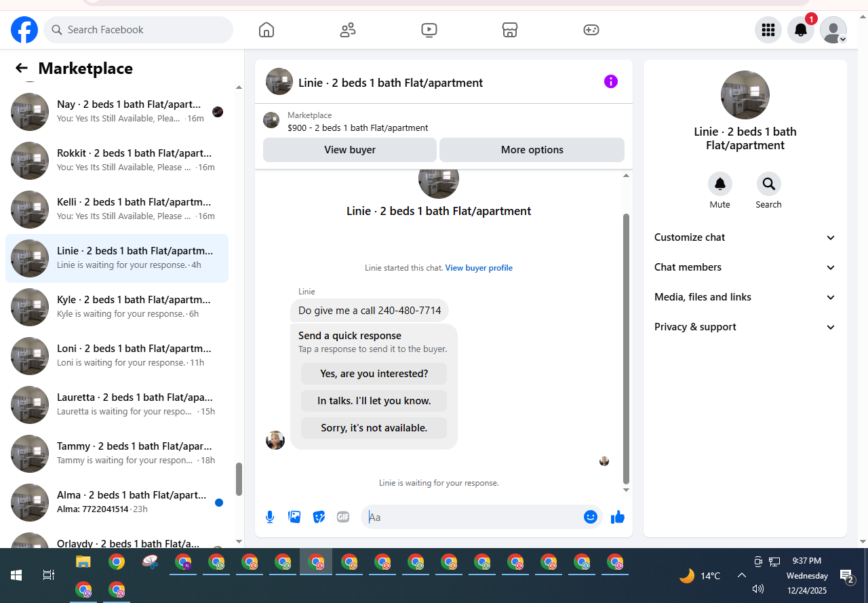This screenshot has width=868, height=603.
Task: Open the Rokkit conversation
Action: tap(117, 161)
